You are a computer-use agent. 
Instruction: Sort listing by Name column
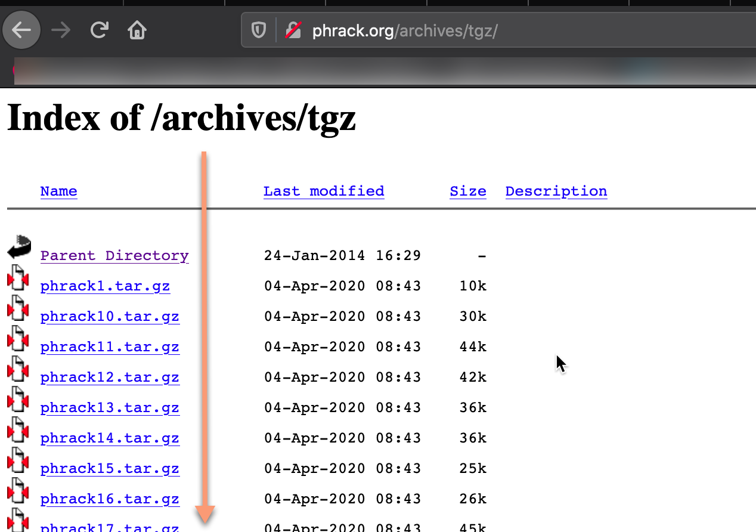point(58,191)
